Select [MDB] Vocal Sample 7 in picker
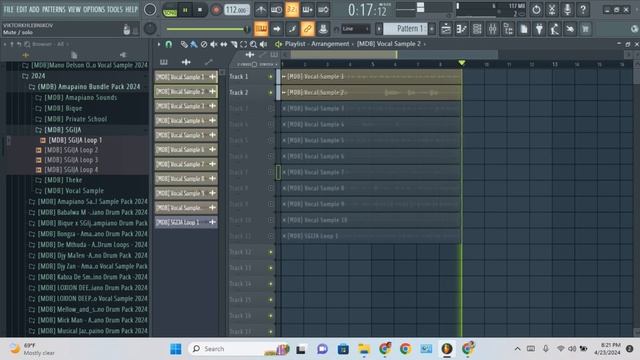Screen dimensions: 640x360 click(186, 164)
